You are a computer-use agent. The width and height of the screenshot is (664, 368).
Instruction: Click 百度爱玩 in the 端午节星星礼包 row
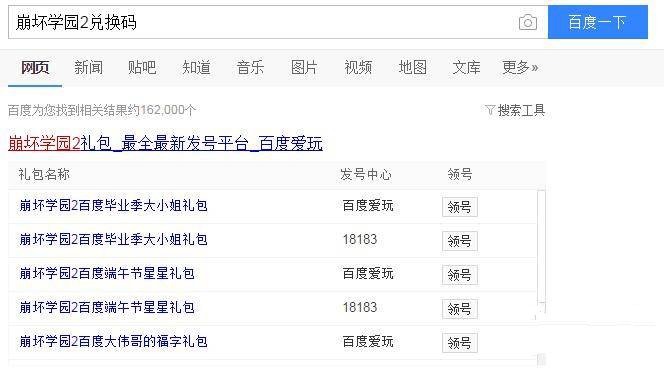tap(368, 274)
